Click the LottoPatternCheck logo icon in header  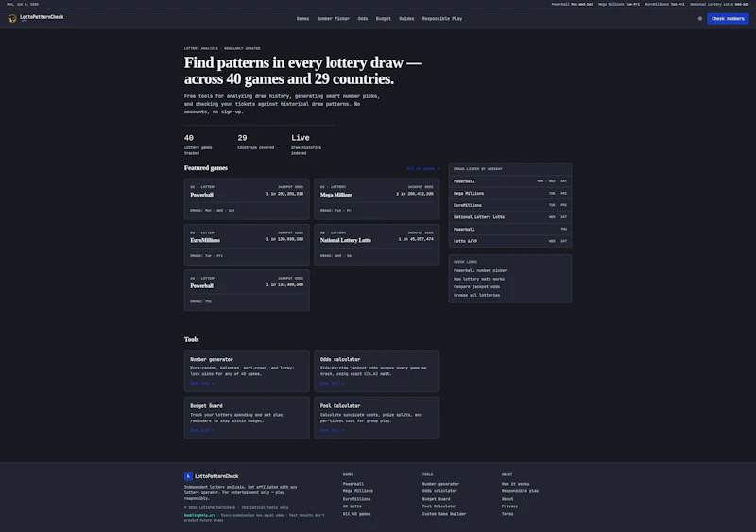click(12, 18)
